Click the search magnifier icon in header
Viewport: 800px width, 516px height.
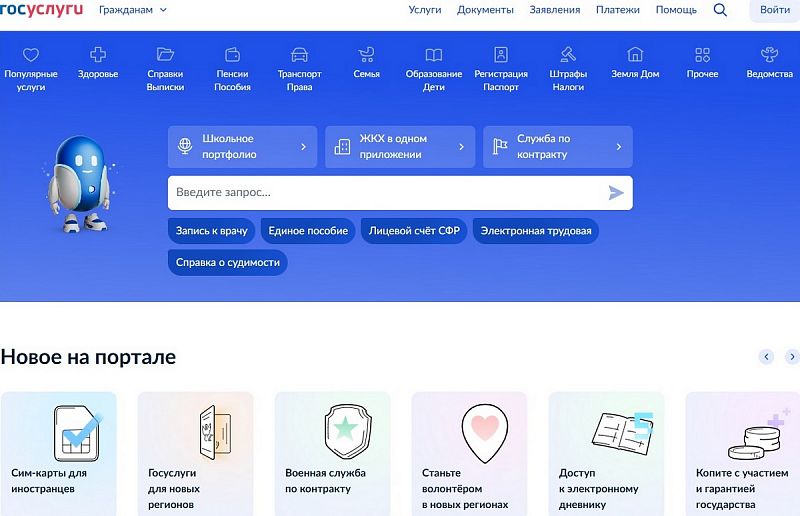720,10
